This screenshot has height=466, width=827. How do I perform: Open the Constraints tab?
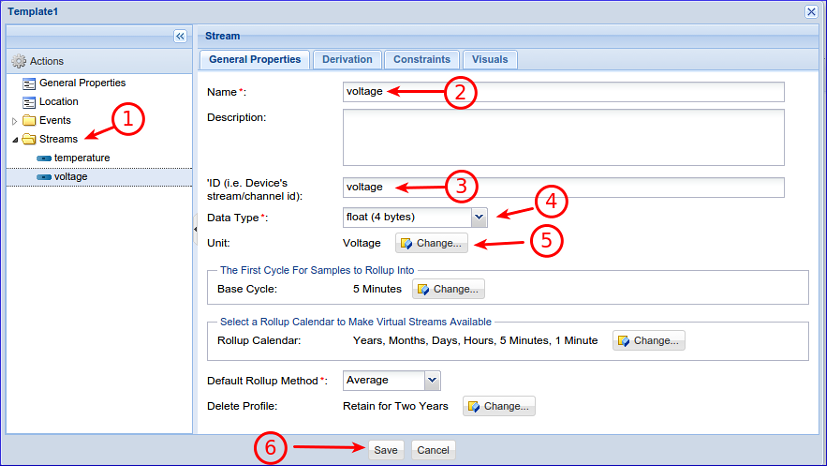(422, 60)
